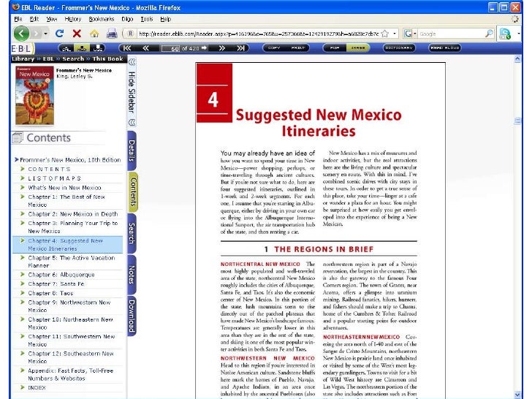
Task: Click the PRINT button in the reader toolbar
Action: coord(298,47)
